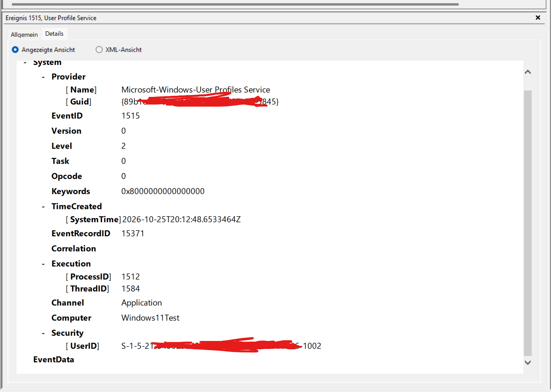The width and height of the screenshot is (551, 392).
Task: Click timestamp 2026-10-25T20:12:48.6533464Z
Action: [181, 219]
